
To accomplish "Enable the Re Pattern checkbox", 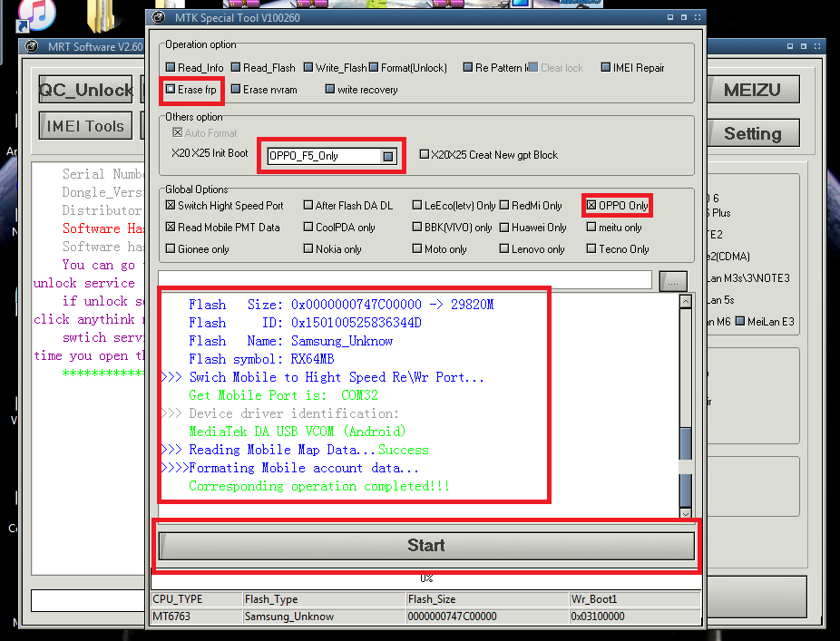I will (468, 67).
